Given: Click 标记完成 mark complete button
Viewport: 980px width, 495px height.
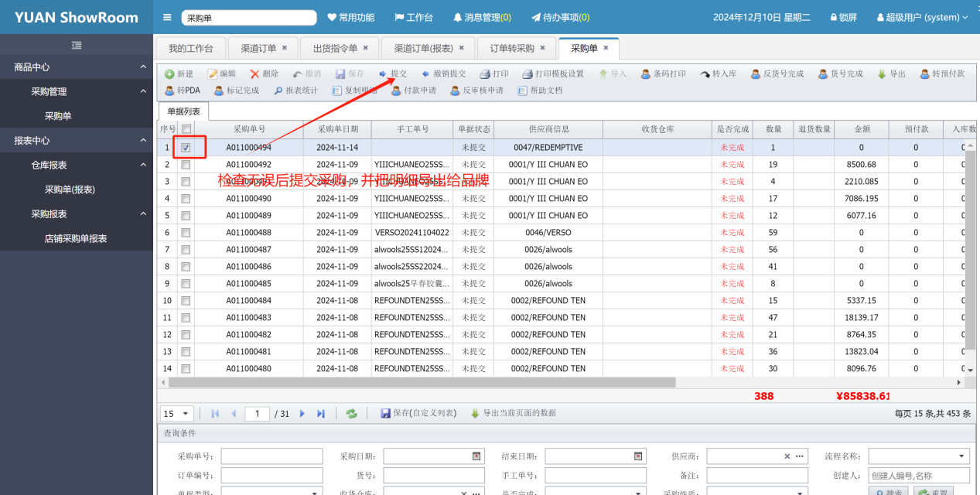Looking at the screenshot, I should 237,90.
